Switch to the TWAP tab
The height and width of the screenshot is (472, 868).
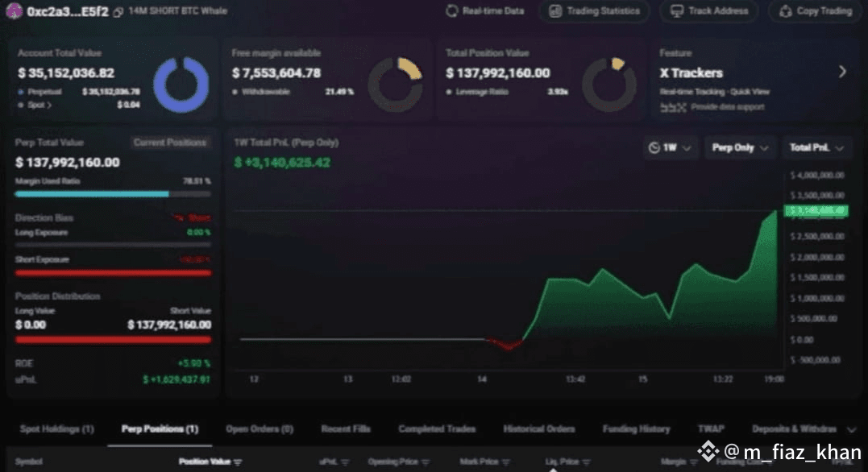click(711, 429)
